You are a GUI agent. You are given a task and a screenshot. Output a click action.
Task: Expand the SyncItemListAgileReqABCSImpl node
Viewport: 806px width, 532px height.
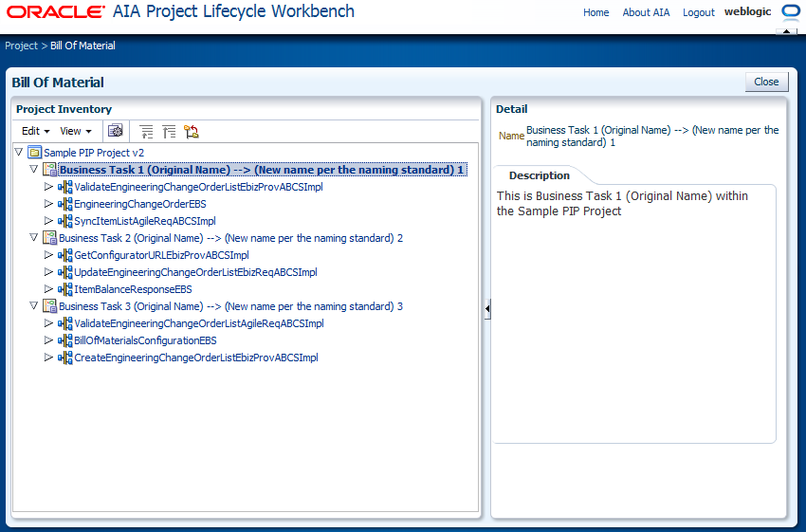(x=48, y=221)
